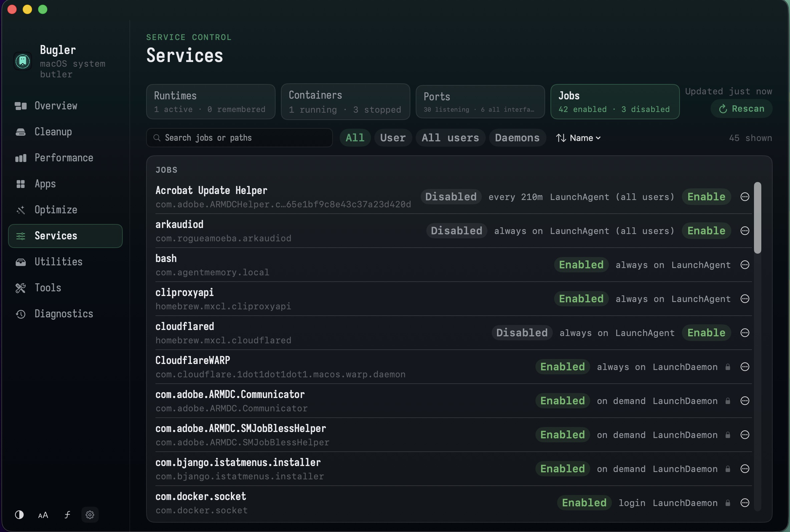Open more options for com.adobe.ARMDC.Communicator
The image size is (790, 532).
click(745, 401)
